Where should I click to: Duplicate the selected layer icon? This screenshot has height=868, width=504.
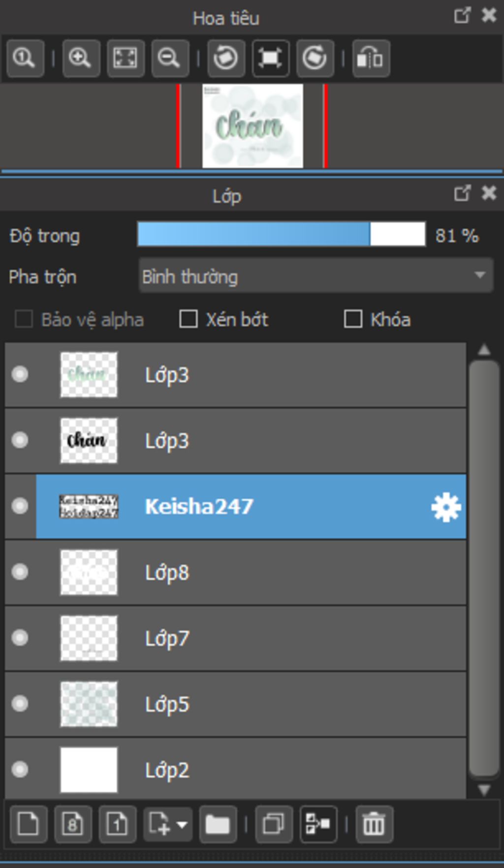click(274, 824)
